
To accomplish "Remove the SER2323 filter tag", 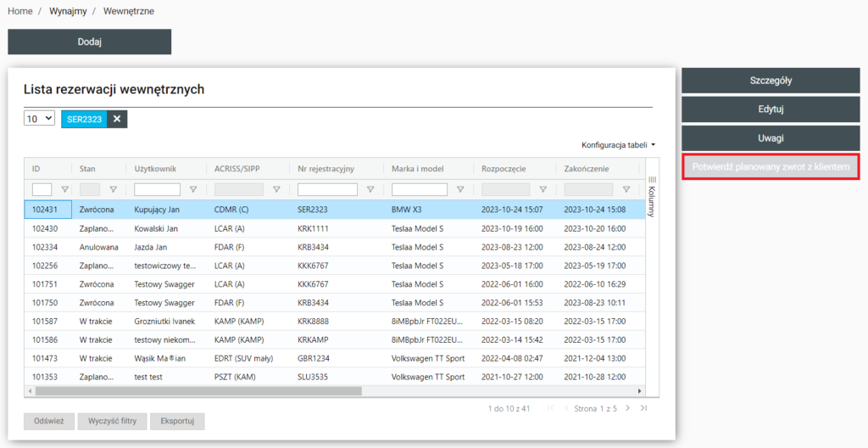I will click(117, 120).
